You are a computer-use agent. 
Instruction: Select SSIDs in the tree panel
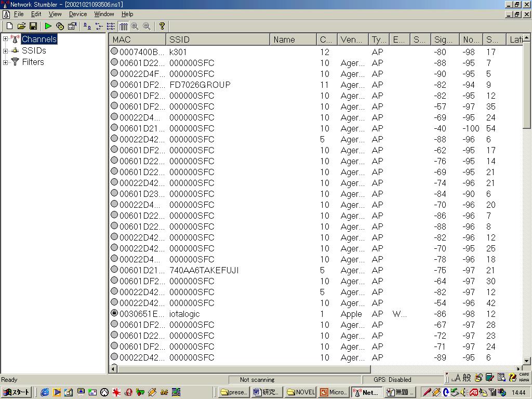(x=34, y=50)
